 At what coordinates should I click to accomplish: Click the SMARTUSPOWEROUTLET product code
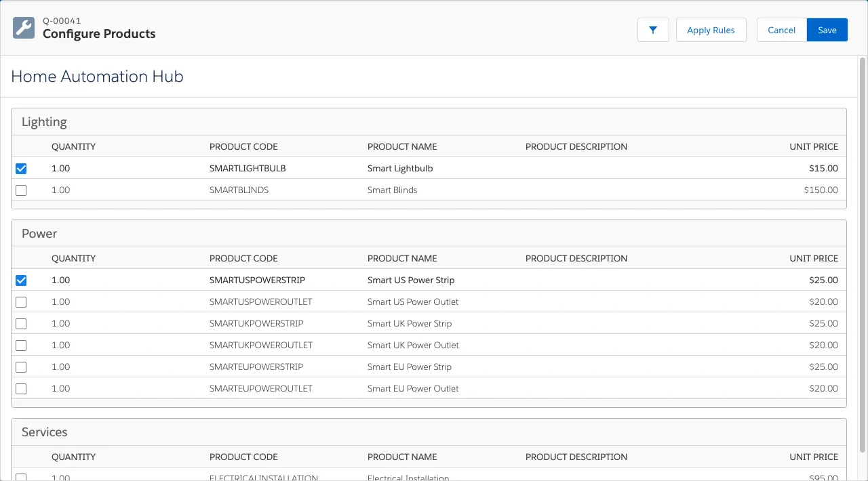pyautogui.click(x=261, y=301)
